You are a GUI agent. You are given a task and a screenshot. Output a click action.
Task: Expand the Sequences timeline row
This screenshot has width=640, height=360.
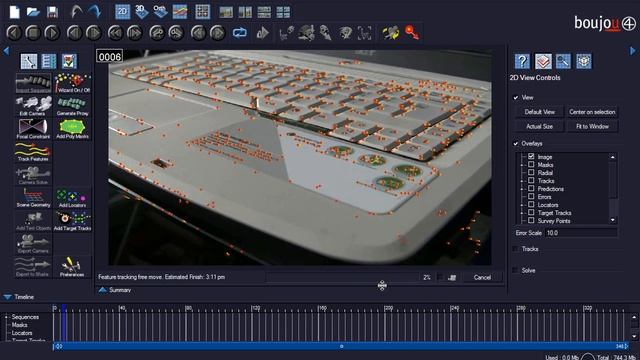click(x=6, y=317)
